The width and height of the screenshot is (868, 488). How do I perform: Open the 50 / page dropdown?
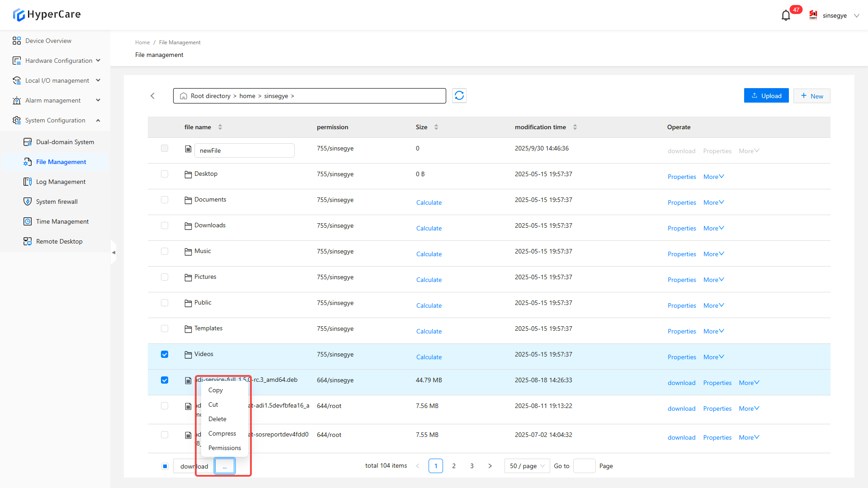(x=527, y=466)
